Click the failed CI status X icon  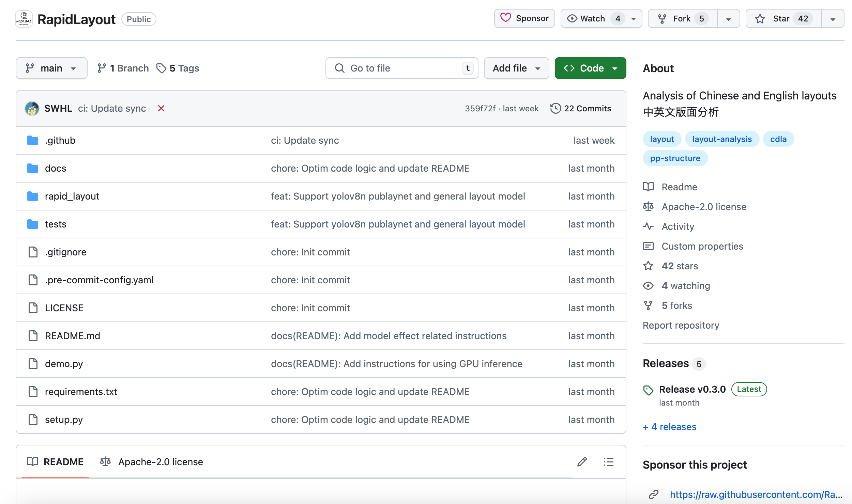pyautogui.click(x=161, y=109)
